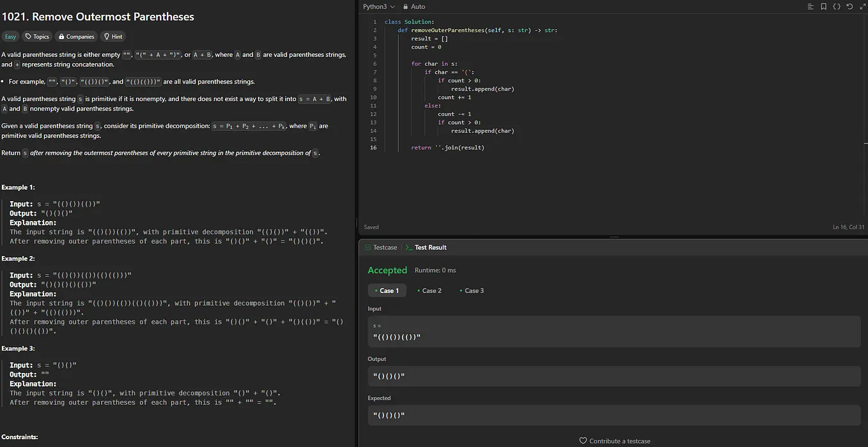Click the Easy difficulty badge

[x=10, y=36]
